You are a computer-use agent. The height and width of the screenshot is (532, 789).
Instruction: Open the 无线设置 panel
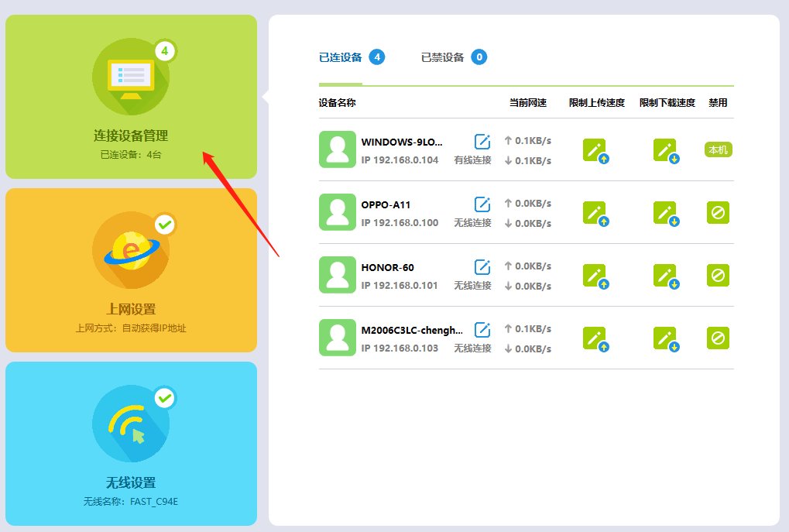[x=131, y=444]
